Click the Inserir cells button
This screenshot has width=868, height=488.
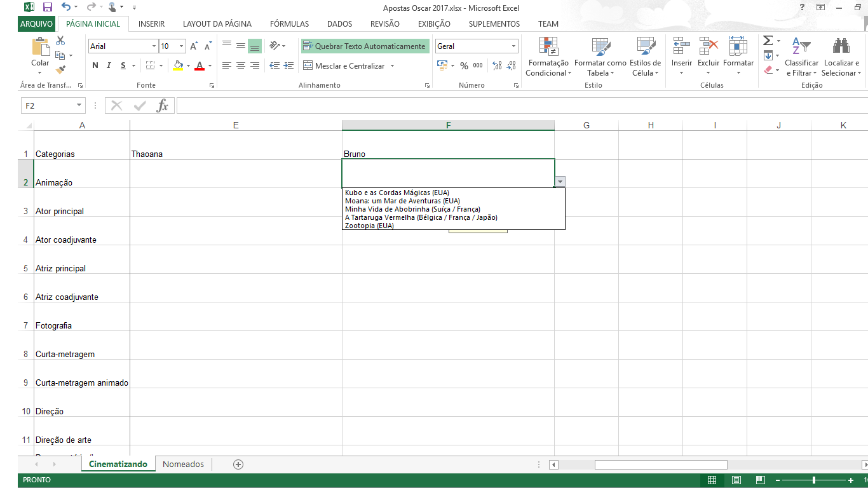682,57
